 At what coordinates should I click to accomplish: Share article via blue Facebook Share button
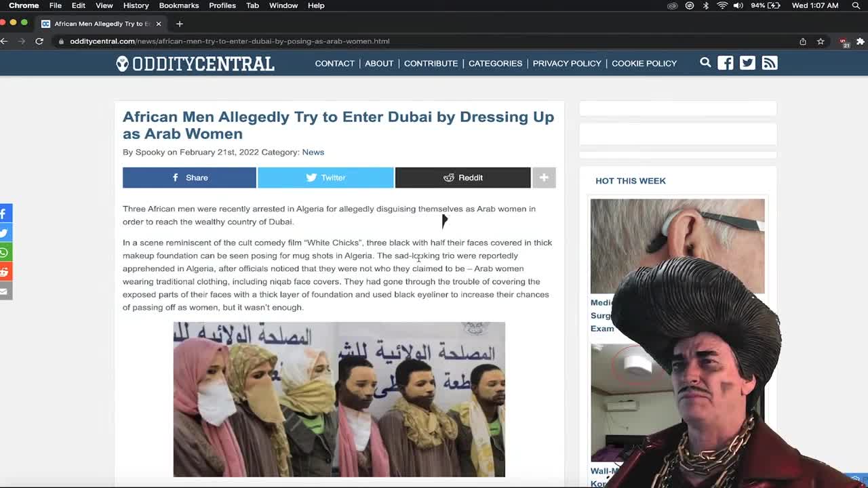(189, 178)
